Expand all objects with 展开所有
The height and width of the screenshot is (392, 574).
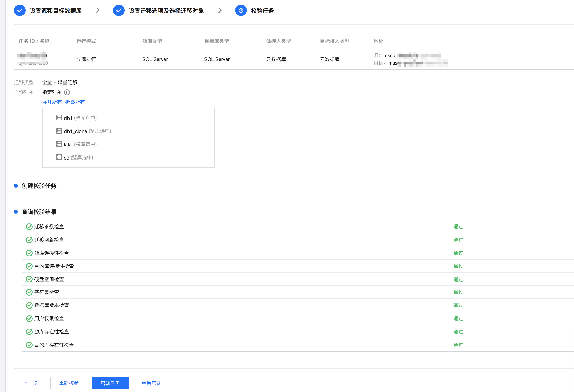[x=52, y=102]
